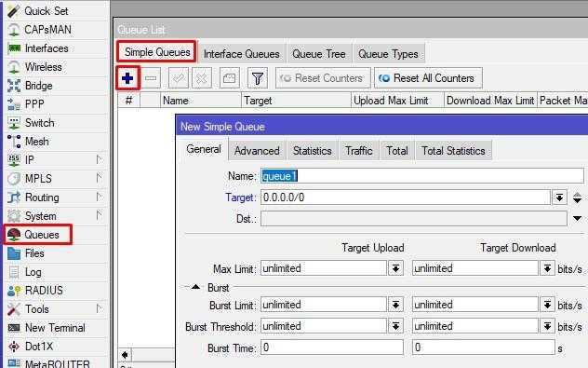Expand MPLS submenu arrow

point(99,178)
